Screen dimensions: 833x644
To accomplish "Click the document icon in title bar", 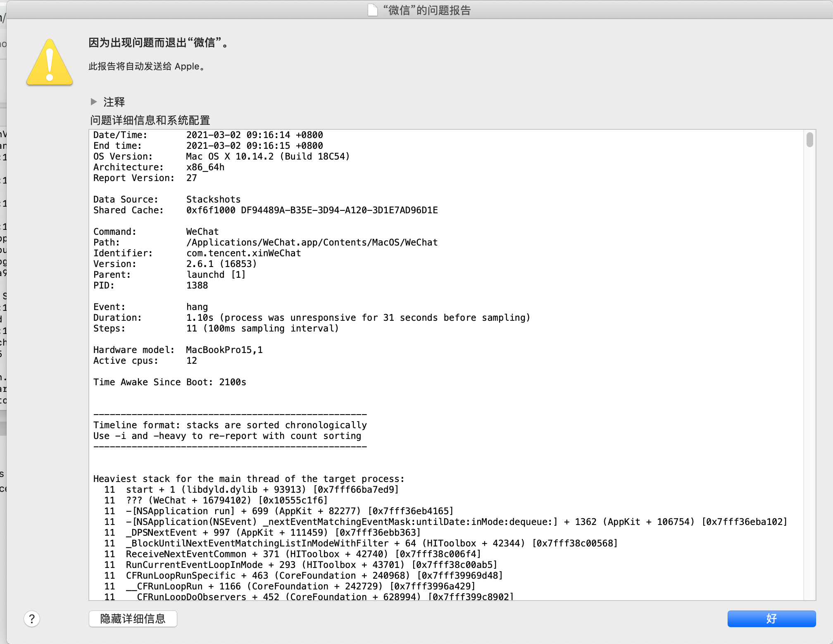I will point(372,10).
